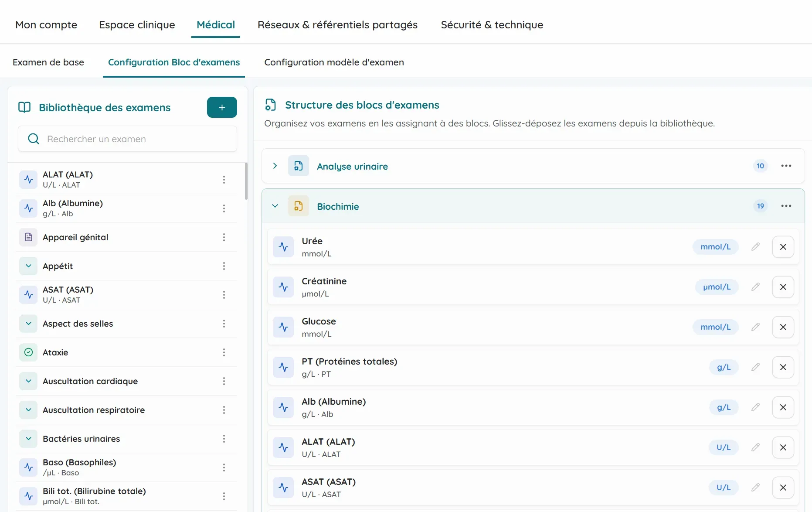The height and width of the screenshot is (512, 812).
Task: Open options menu for Alb (Albumine) library item
Action: point(224,208)
